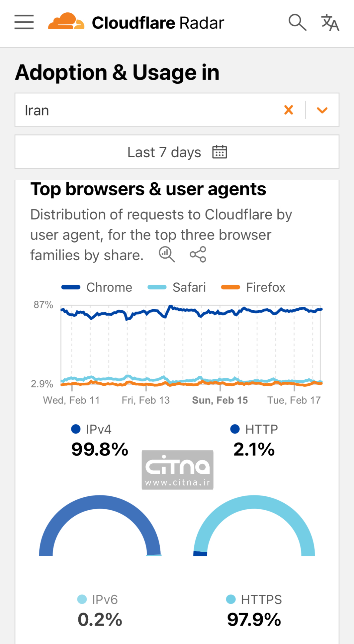Click the HTTPS light-blue legend dot
This screenshot has height=644, width=354.
(231, 599)
